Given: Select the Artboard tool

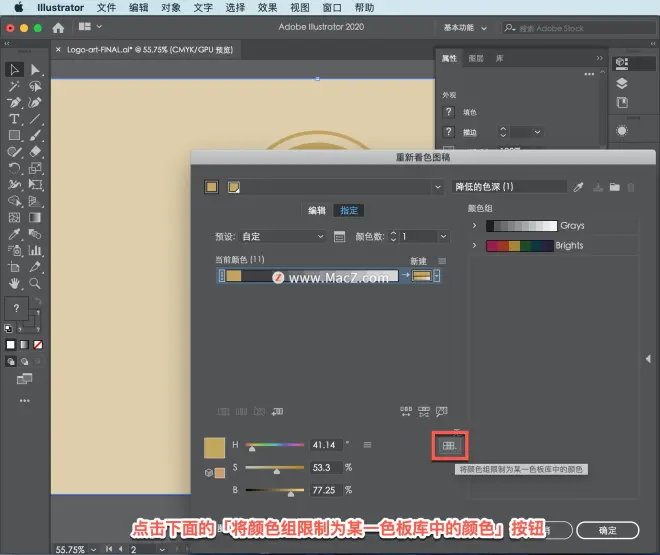Looking at the screenshot, I should tap(14, 267).
